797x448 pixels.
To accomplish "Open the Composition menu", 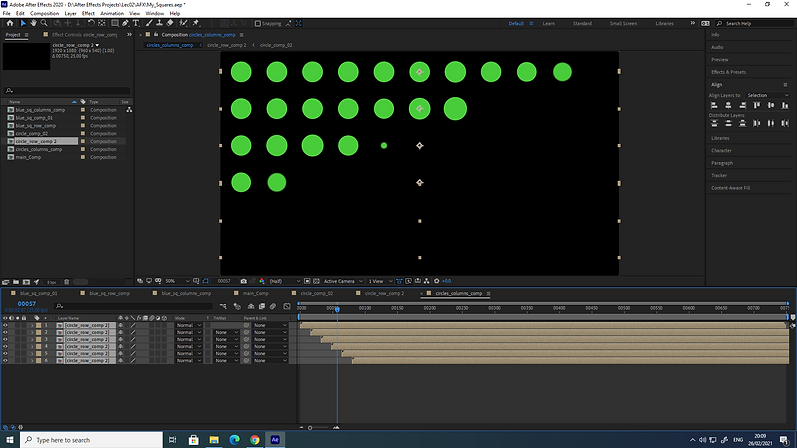I will tap(44, 13).
